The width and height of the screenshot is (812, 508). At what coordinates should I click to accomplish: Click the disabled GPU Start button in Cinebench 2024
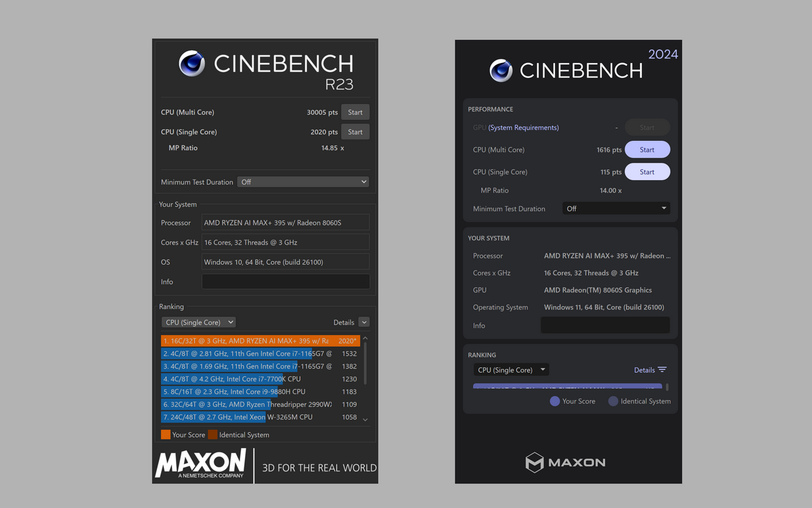coord(647,127)
